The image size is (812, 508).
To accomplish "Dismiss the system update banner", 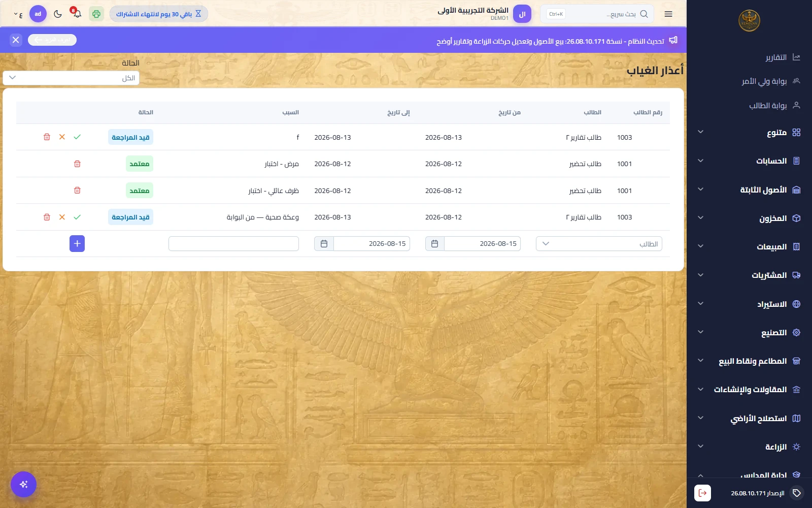I will (16, 40).
